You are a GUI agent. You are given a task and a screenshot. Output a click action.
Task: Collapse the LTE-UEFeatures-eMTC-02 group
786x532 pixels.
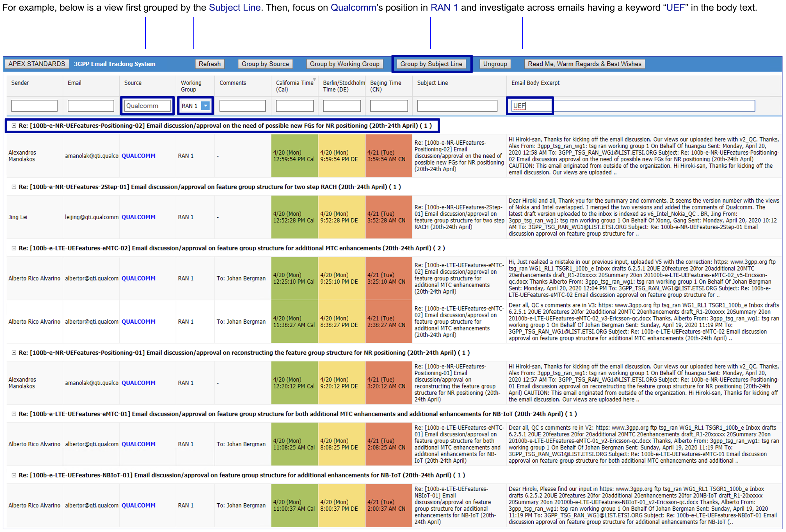coord(14,248)
